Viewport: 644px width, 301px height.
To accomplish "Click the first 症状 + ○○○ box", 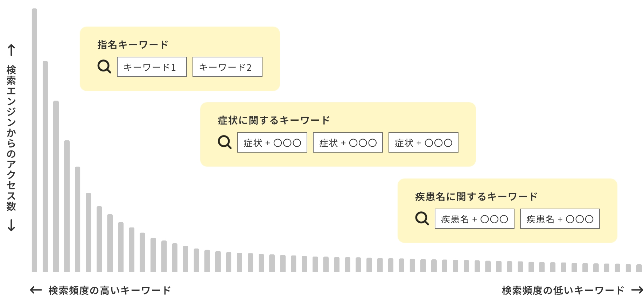I will (272, 142).
